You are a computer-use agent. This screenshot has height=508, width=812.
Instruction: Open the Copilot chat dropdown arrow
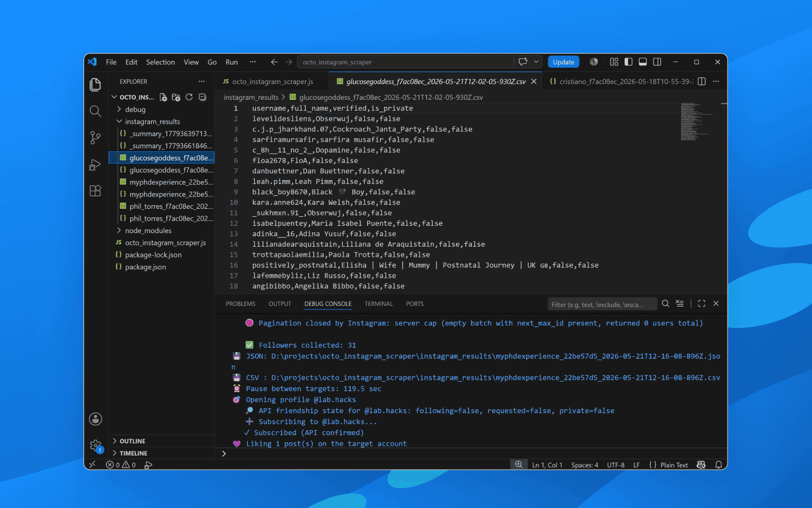tap(536, 62)
